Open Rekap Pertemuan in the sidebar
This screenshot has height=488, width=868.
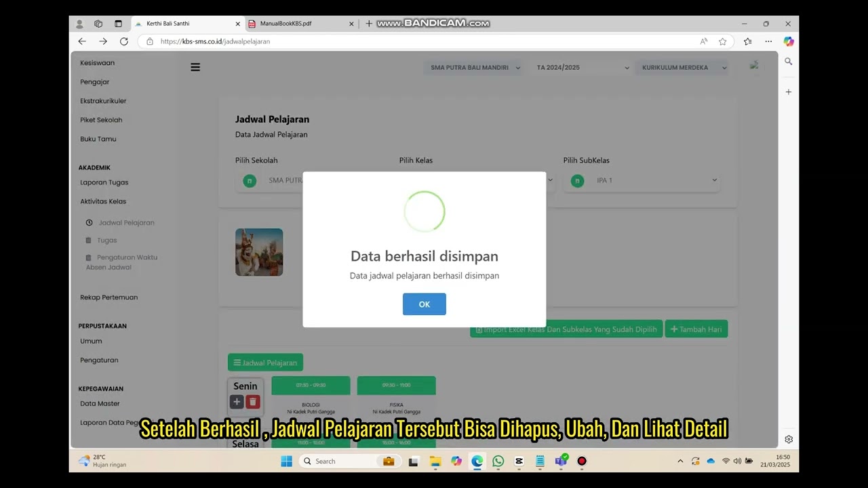[109, 298]
